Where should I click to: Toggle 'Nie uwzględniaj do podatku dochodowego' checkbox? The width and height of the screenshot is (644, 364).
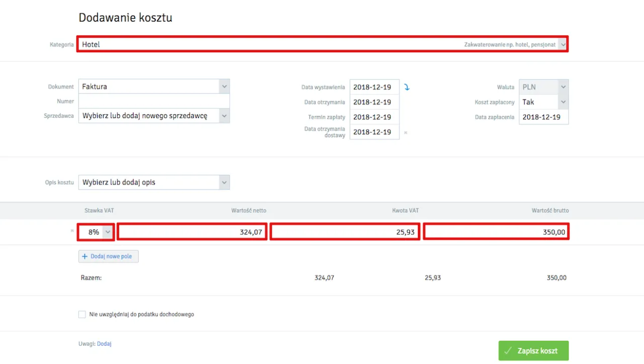coord(82,314)
